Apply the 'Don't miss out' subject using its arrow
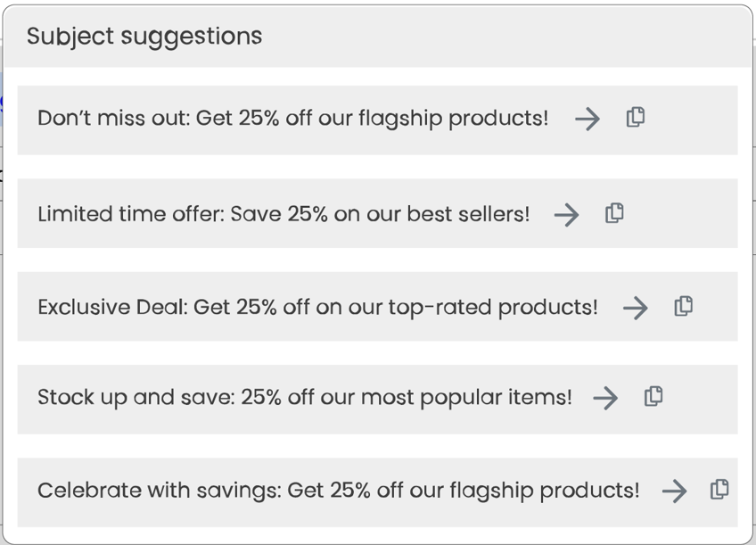 tap(588, 119)
